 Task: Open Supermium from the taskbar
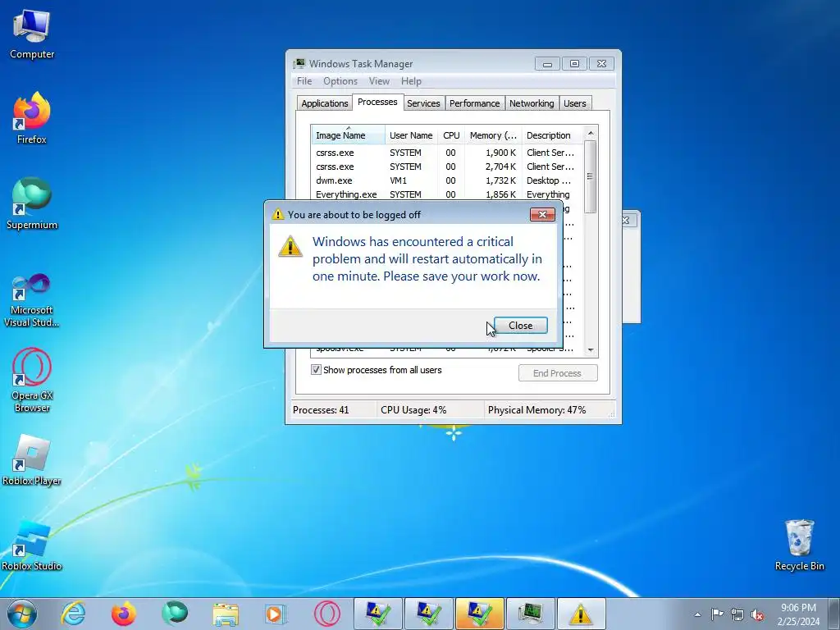tap(175, 614)
